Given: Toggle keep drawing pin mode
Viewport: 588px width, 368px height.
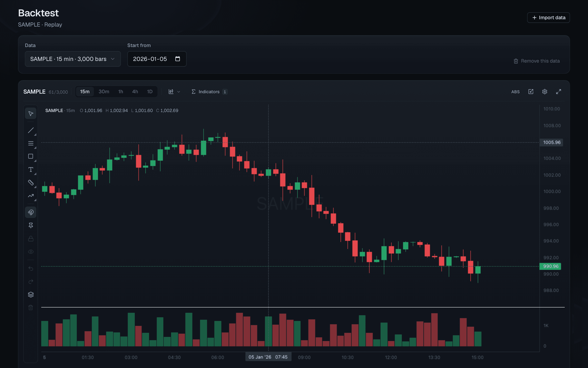Looking at the screenshot, I should tap(31, 226).
